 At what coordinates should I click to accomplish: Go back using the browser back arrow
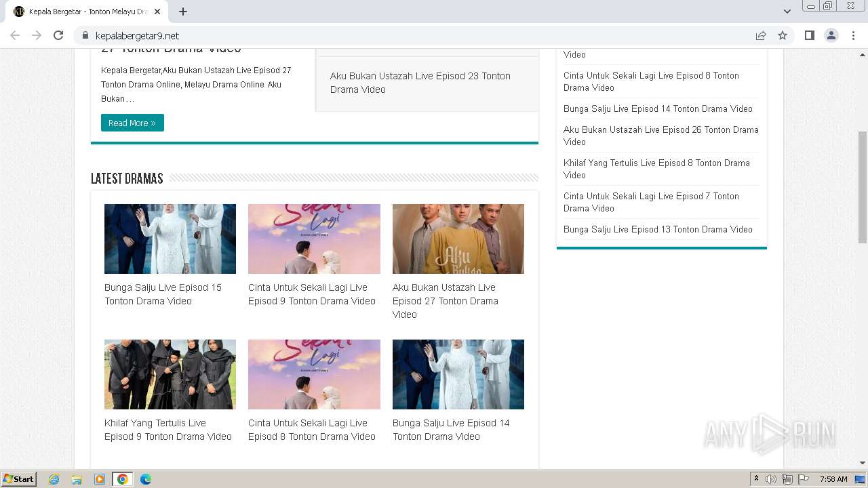click(15, 35)
